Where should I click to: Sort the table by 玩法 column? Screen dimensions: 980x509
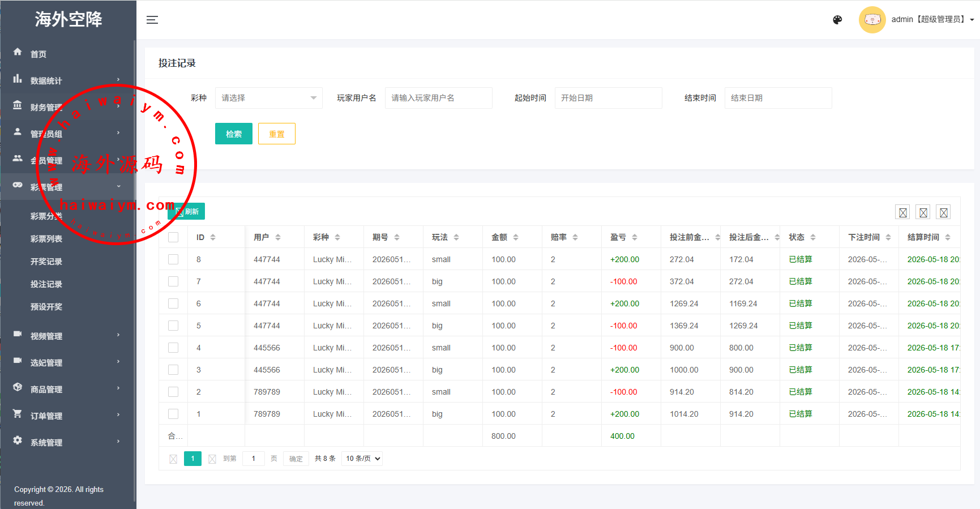tap(456, 237)
